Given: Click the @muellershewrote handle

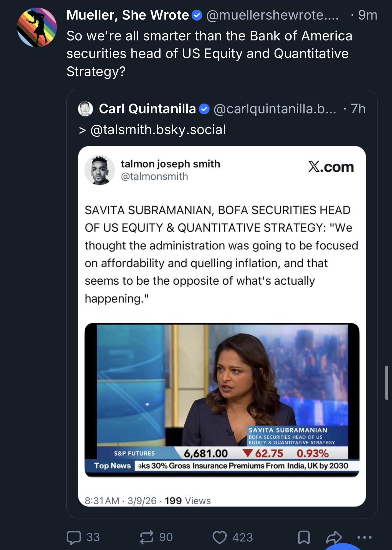Looking at the screenshot, I should pos(272,15).
